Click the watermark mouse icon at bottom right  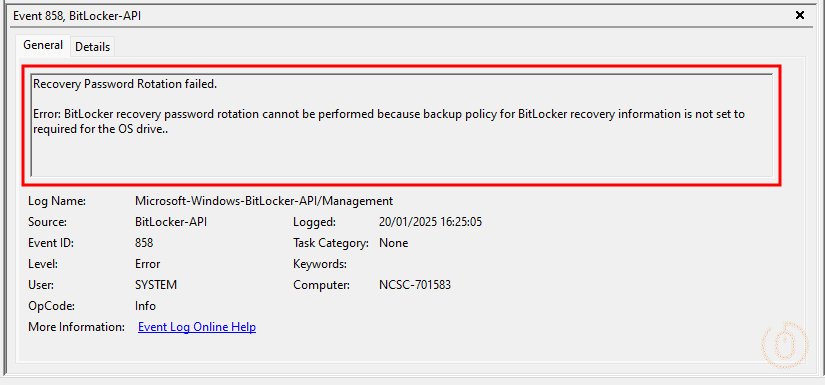pos(785,345)
